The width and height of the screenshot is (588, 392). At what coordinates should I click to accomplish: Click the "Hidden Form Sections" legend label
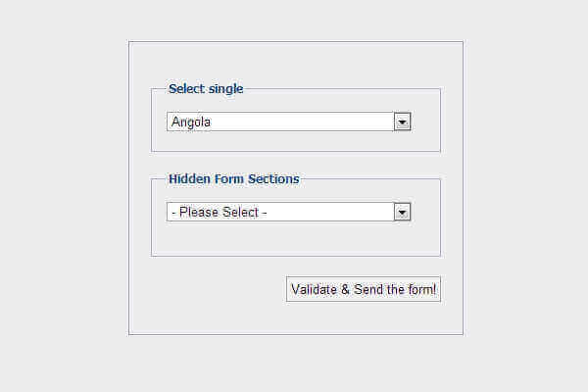(234, 179)
